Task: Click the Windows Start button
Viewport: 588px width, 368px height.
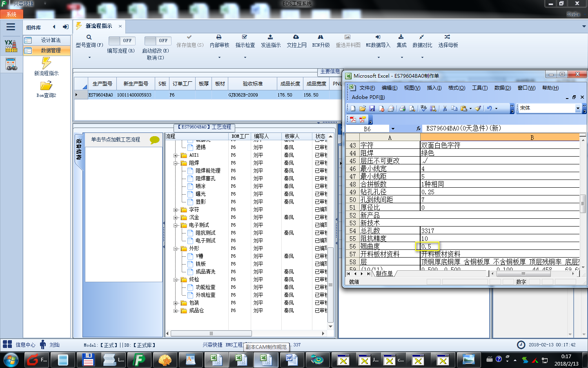Action: [11, 360]
